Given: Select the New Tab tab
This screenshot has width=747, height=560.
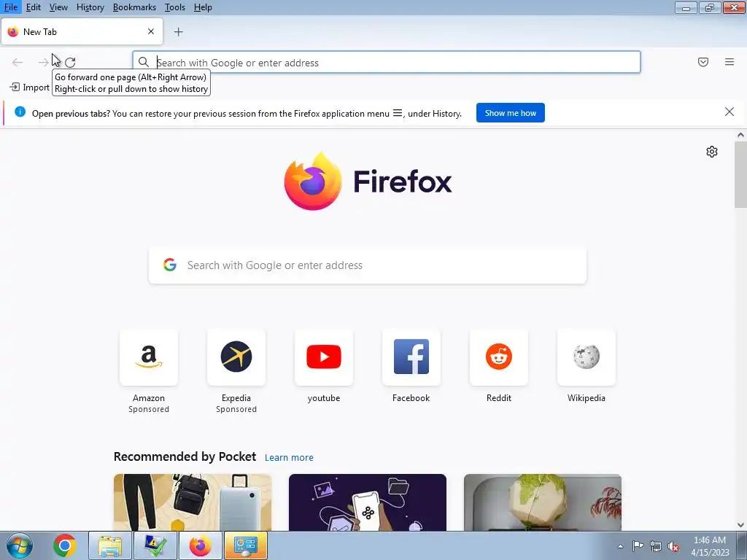Looking at the screenshot, I should pyautogui.click(x=82, y=31).
